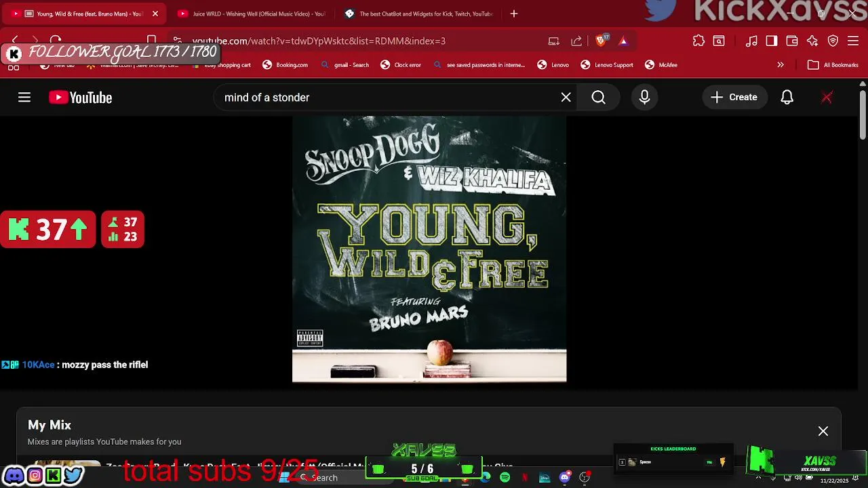Click 'My Mix' heading text
The width and height of the screenshot is (868, 488).
50,425
